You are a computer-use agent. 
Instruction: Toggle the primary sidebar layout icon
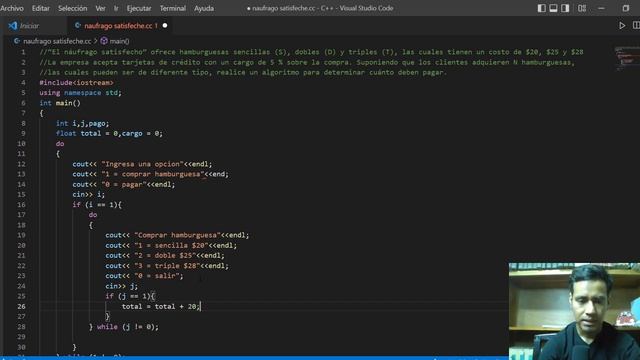541,8
